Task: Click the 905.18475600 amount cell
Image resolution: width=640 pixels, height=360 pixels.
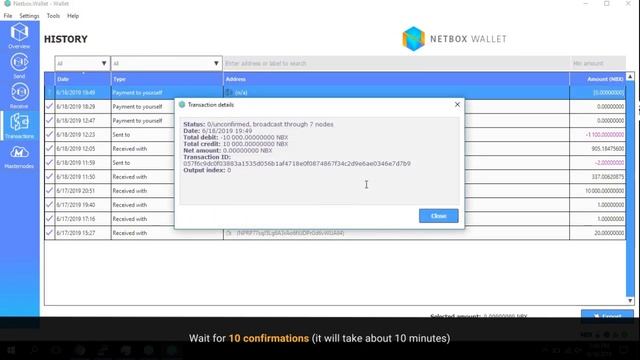Action: coord(598,149)
